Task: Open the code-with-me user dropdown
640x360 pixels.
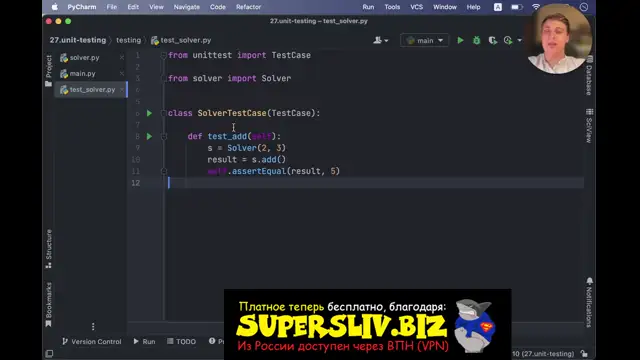Action: (380, 40)
